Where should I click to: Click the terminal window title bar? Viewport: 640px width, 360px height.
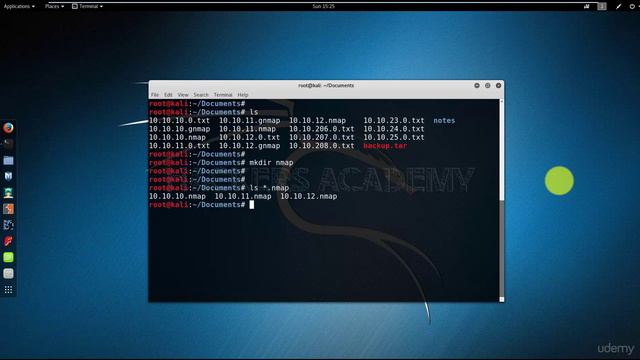pos(326,85)
